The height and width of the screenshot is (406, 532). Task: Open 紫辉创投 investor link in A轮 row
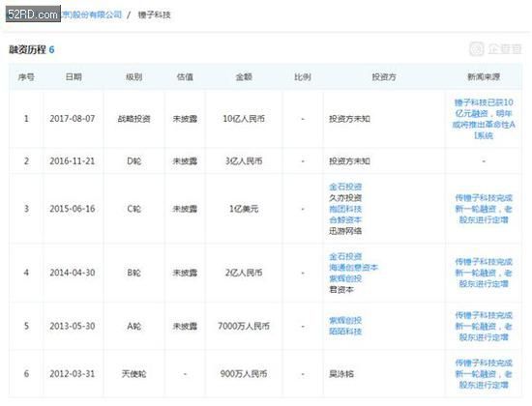[345, 321]
